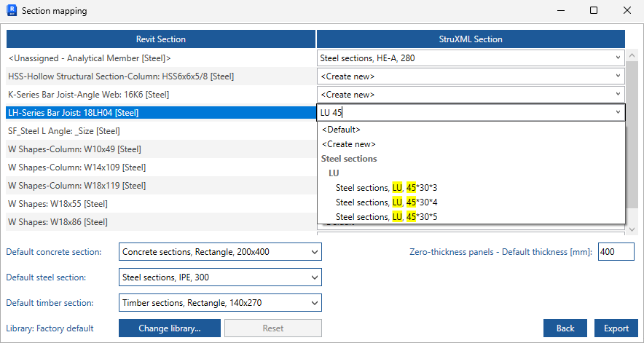644x343 pixels.
Task: Click the StruXML Section column header
Action: point(471,39)
